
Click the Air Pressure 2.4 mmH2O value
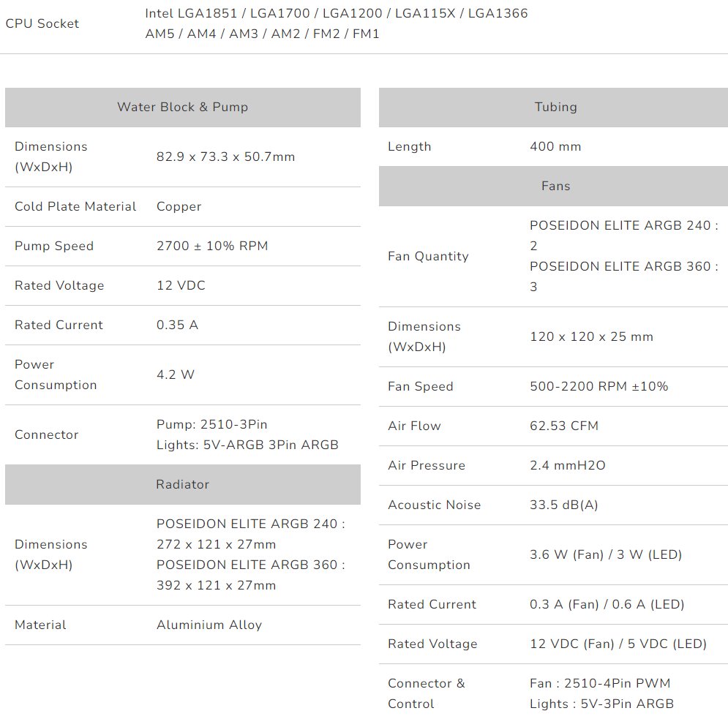pyautogui.click(x=568, y=465)
